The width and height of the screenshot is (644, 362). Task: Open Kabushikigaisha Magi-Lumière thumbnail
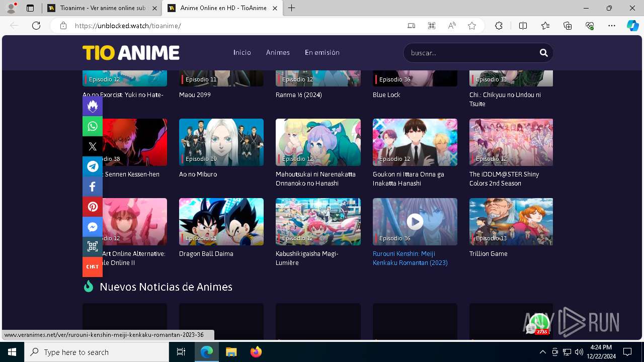coord(318,222)
